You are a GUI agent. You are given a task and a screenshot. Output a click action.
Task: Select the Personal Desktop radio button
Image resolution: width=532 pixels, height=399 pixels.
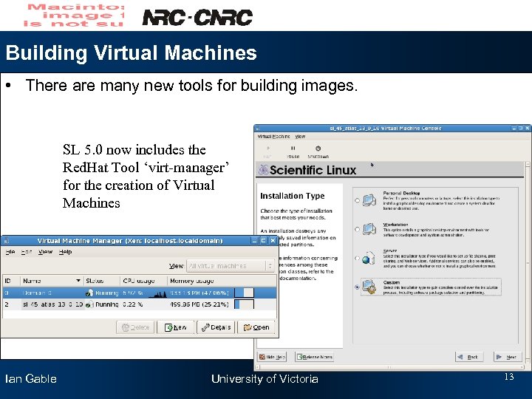click(357, 200)
